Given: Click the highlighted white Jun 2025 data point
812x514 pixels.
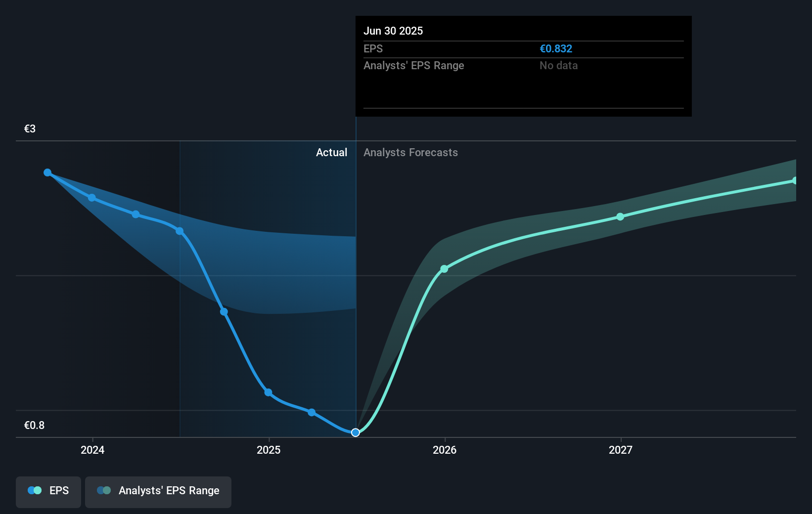Looking at the screenshot, I should (355, 432).
